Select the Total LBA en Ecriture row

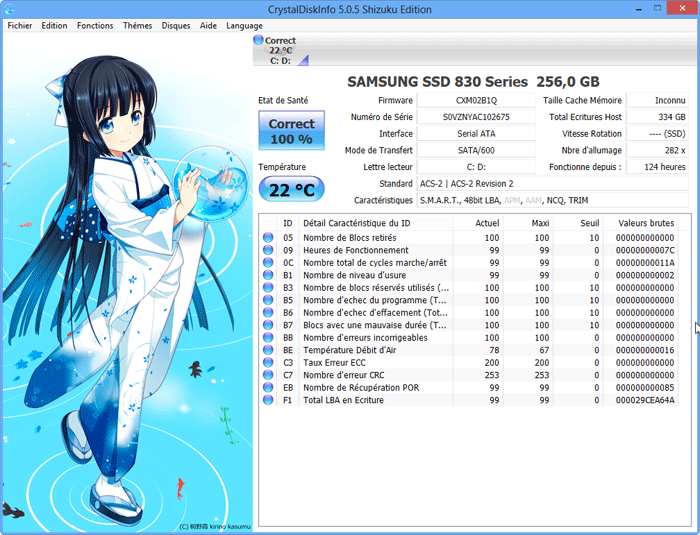469,400
